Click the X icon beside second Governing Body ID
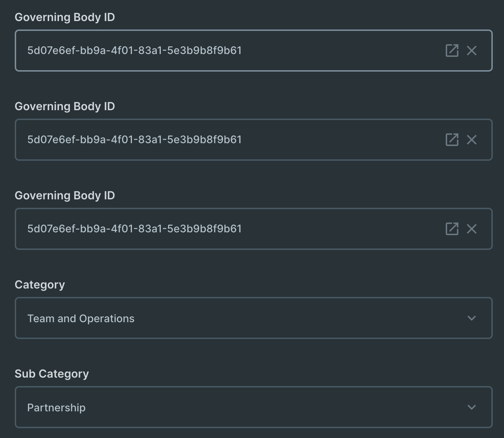Screen dimensions: 504x438 pyautogui.click(x=472, y=140)
